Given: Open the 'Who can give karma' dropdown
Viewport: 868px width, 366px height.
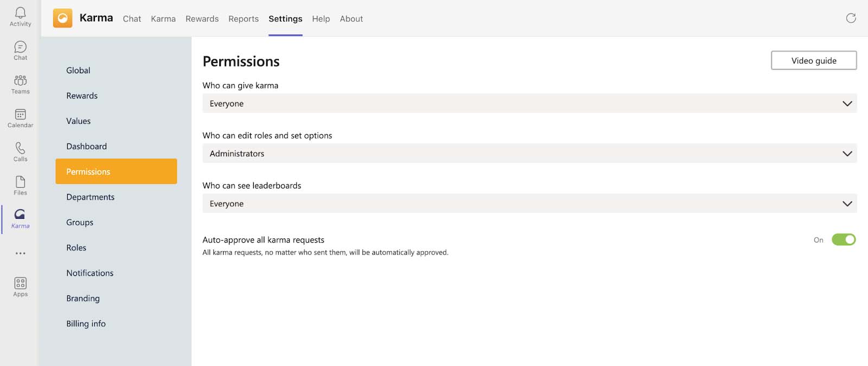Looking at the screenshot, I should tap(529, 103).
